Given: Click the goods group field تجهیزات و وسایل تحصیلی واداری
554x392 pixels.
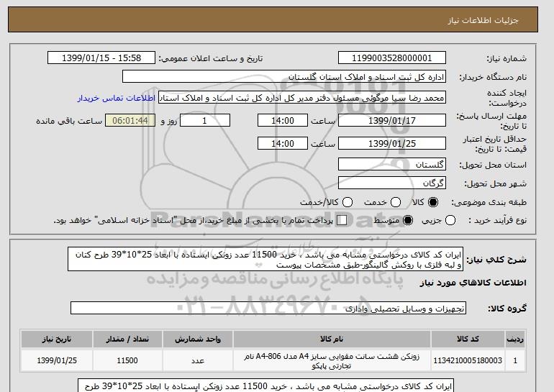Looking at the screenshot, I should 268,309.
